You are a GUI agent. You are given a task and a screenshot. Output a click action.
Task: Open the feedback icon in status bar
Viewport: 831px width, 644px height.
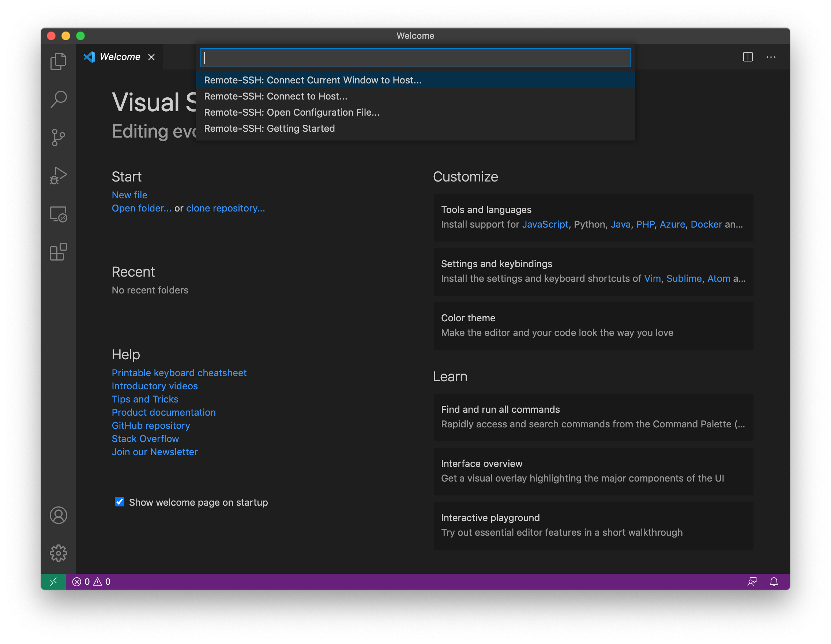tap(752, 581)
